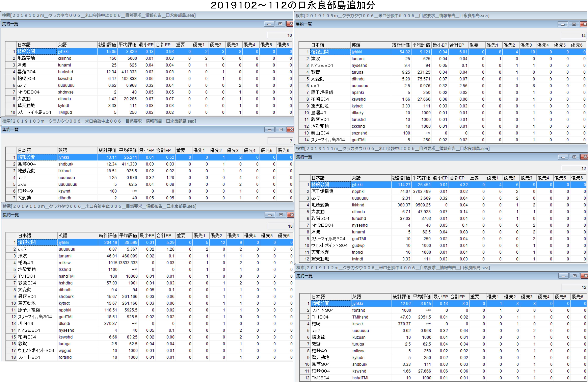588x382 pixels.
Task: Select the 天変地異 row in 2019111m table
Action: 320,252
